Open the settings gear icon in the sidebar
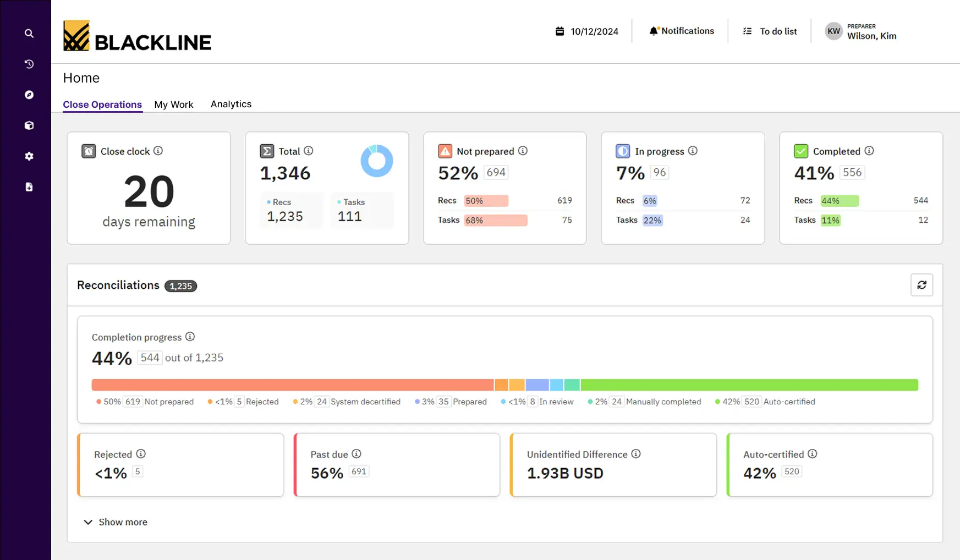This screenshot has width=960, height=560. (x=29, y=156)
